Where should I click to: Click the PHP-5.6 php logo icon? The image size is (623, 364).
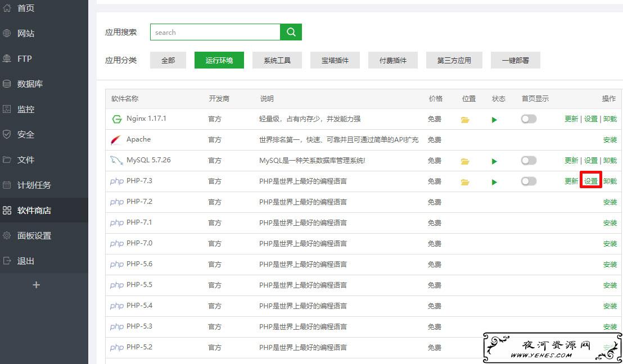click(x=117, y=265)
